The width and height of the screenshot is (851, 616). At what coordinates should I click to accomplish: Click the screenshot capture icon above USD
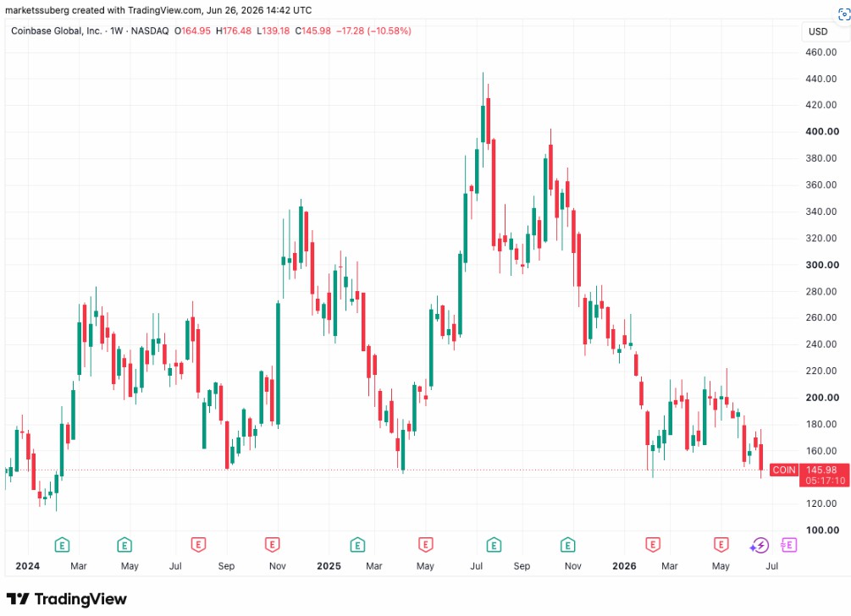click(844, 14)
